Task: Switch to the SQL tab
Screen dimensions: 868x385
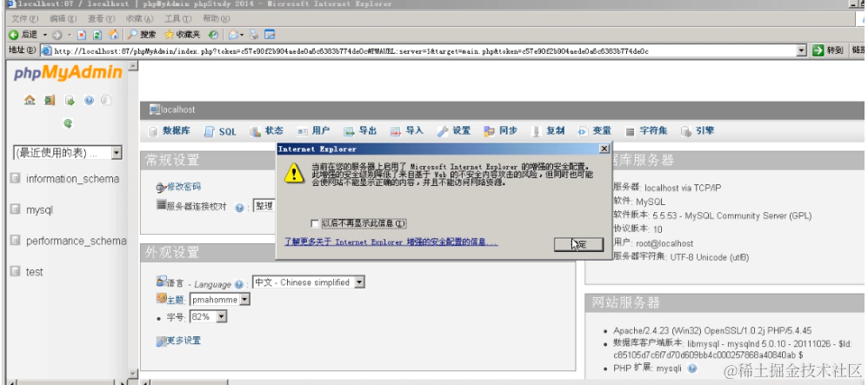Action: 220,131
